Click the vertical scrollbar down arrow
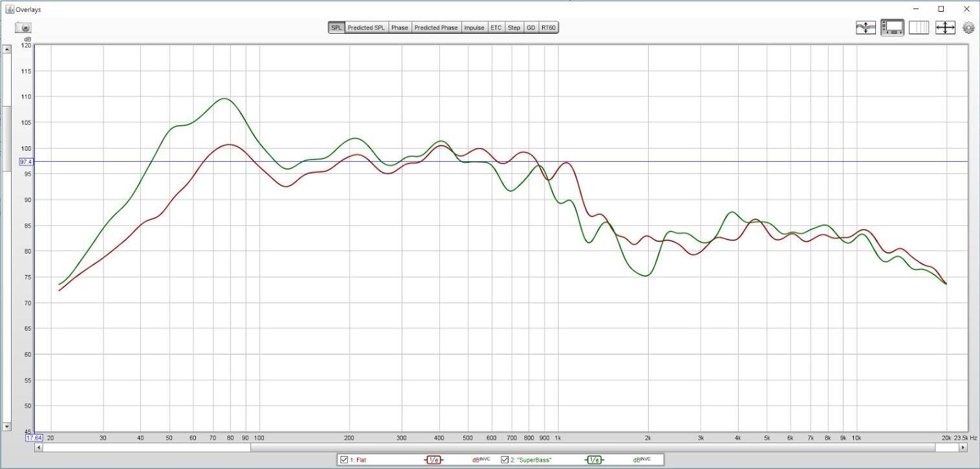 [x=7, y=426]
